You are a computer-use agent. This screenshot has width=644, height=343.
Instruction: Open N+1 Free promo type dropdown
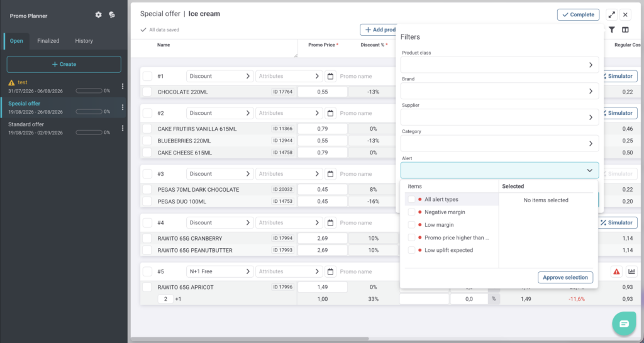click(219, 271)
